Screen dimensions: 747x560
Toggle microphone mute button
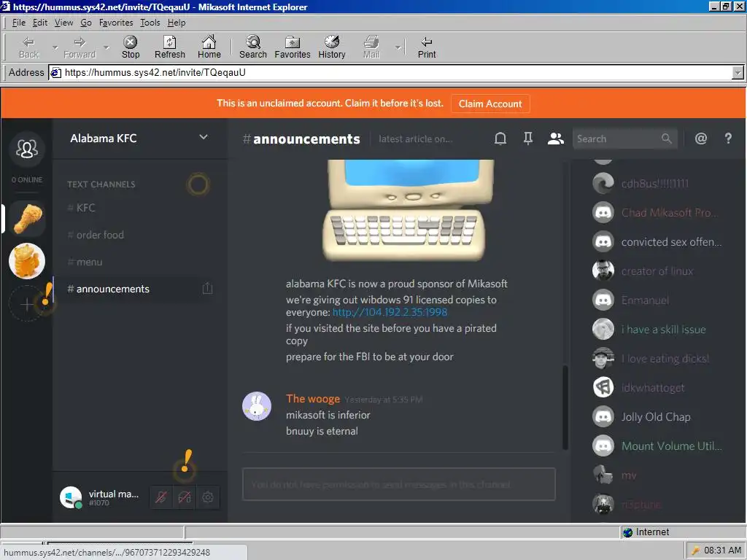coord(161,497)
